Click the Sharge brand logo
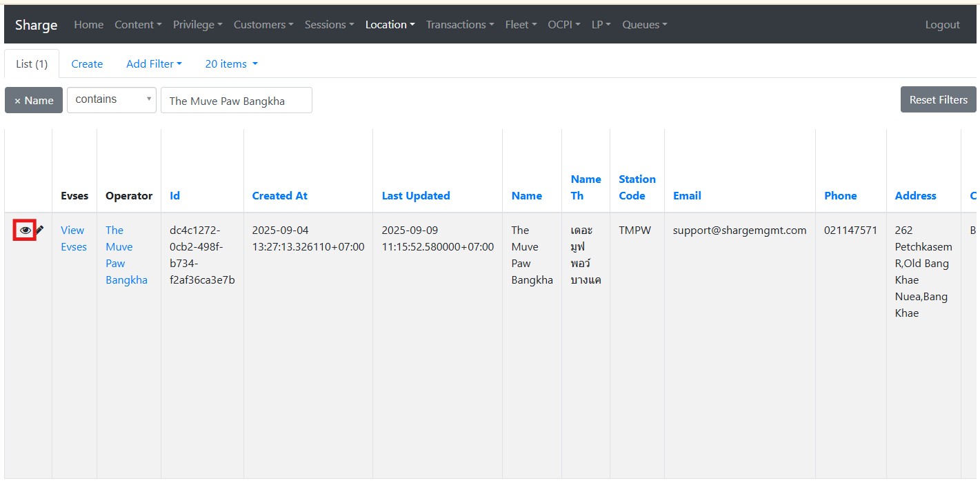The image size is (980, 481). click(x=37, y=25)
